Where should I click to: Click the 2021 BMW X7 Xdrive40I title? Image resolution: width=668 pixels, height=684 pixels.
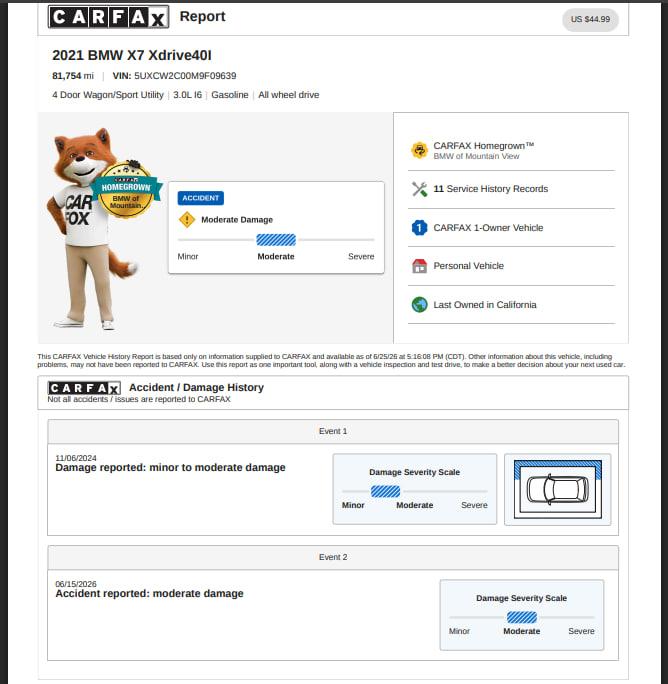(132, 55)
